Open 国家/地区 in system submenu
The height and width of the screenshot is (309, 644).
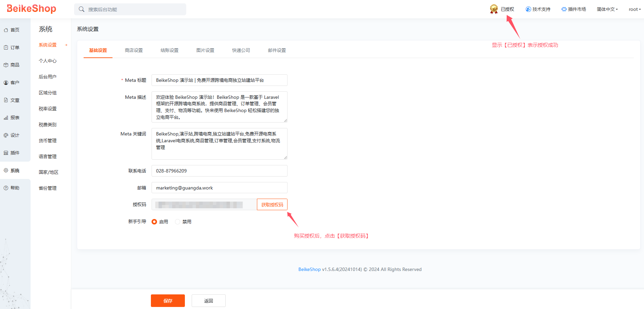pyautogui.click(x=49, y=172)
